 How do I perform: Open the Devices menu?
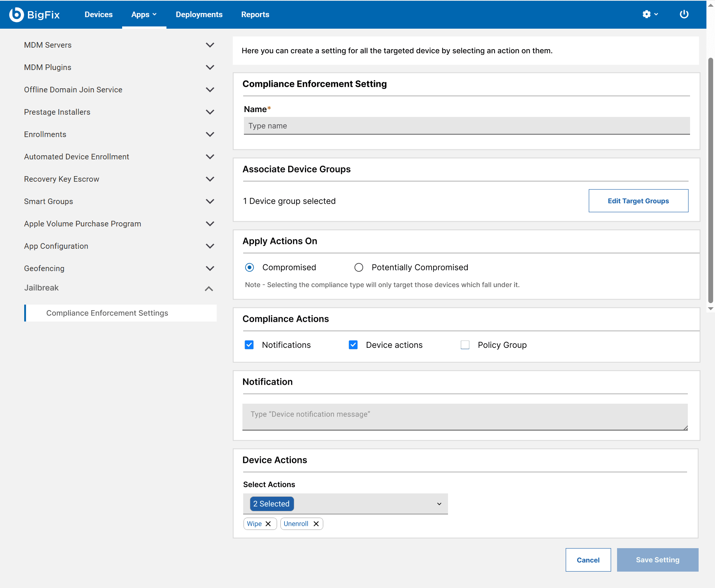coord(98,15)
